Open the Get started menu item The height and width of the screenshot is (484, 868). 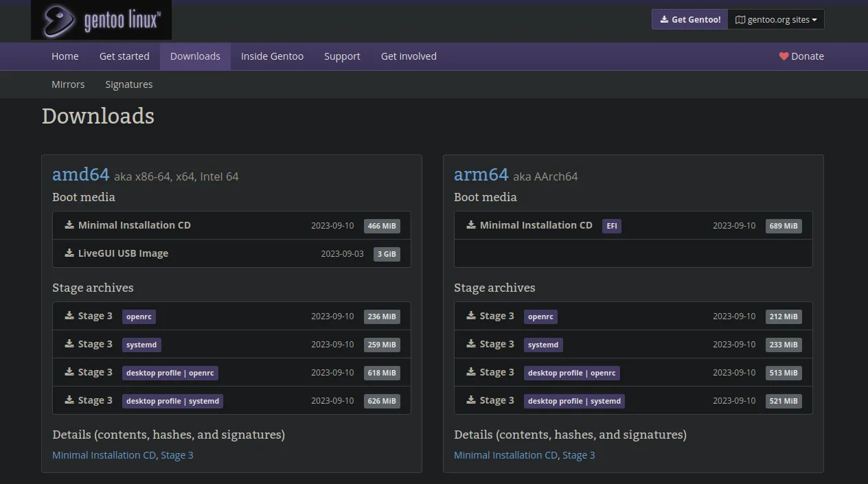pyautogui.click(x=124, y=56)
